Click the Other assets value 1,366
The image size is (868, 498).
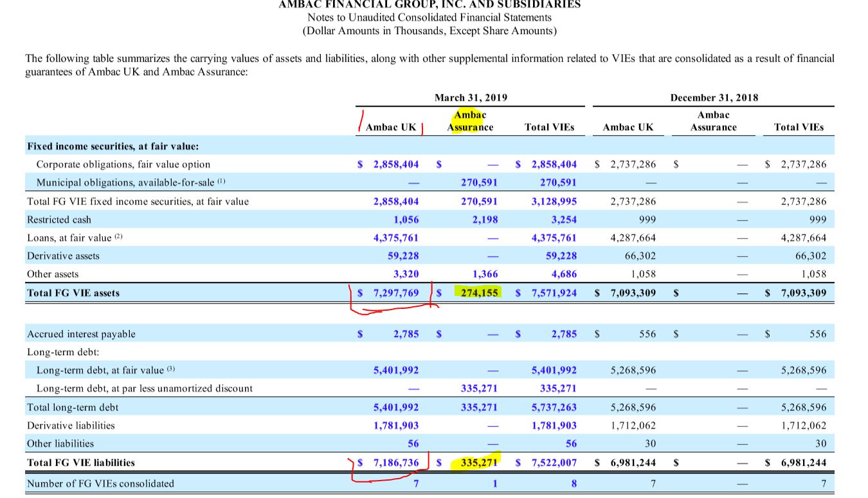click(x=485, y=273)
